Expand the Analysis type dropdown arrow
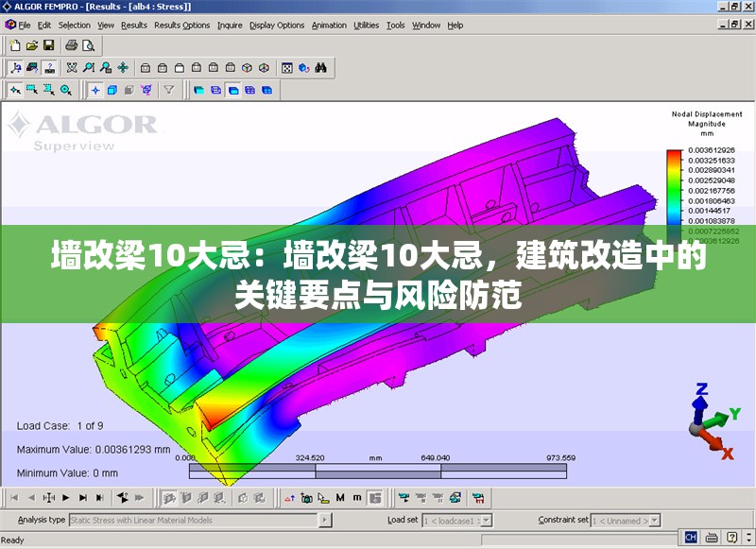This screenshot has height=549, width=756. click(x=325, y=520)
